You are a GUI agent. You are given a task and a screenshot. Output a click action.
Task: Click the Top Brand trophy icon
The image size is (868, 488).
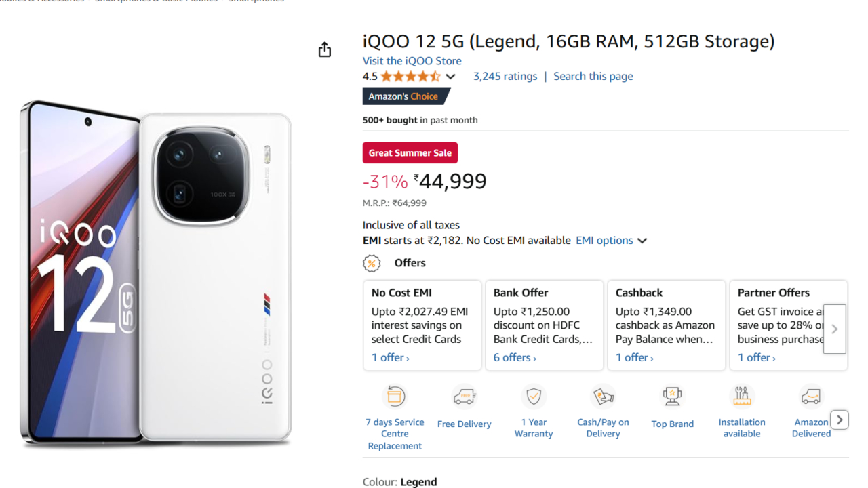click(x=672, y=396)
